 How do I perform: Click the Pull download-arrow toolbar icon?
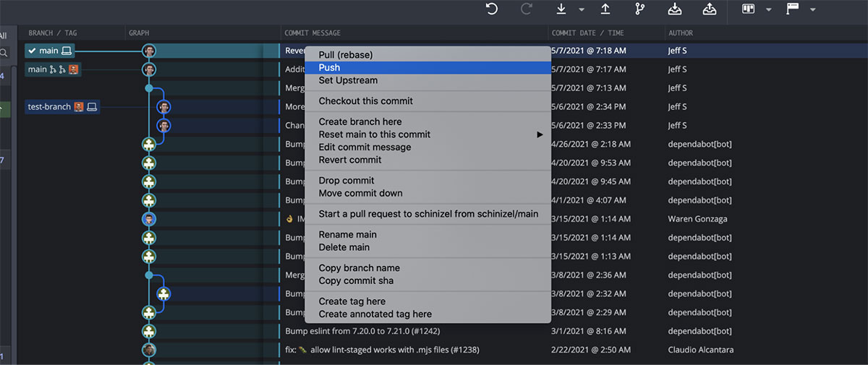point(561,9)
